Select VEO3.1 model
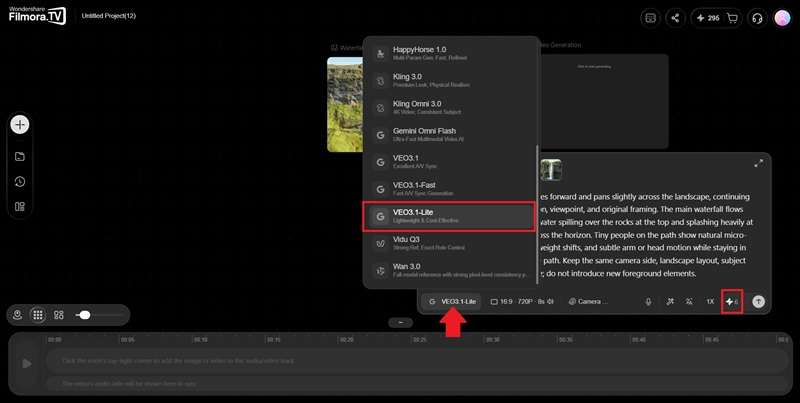 tap(449, 162)
